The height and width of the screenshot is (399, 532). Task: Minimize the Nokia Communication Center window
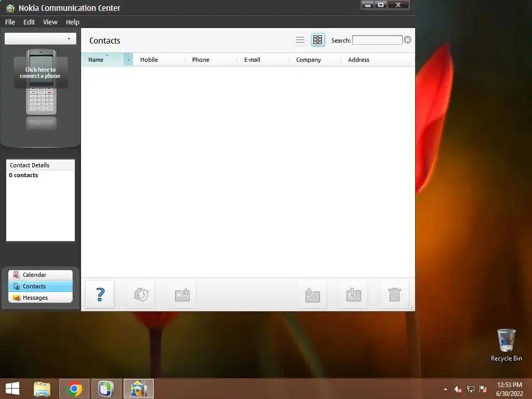[x=367, y=5]
